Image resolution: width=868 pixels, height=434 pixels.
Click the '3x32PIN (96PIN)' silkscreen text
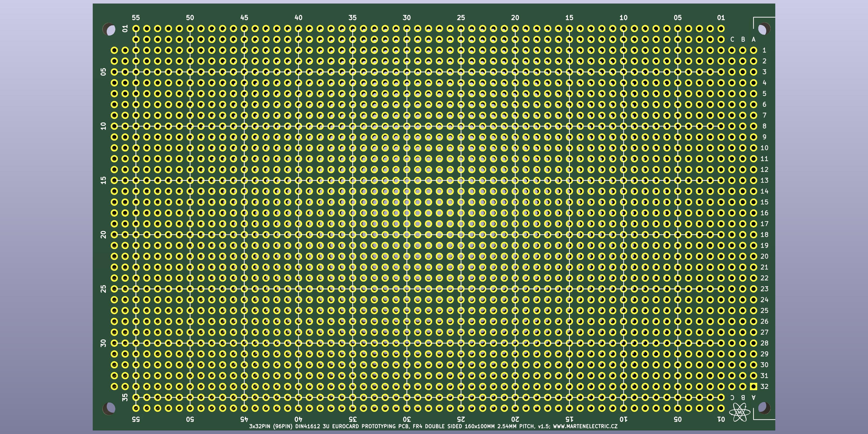coord(271,426)
